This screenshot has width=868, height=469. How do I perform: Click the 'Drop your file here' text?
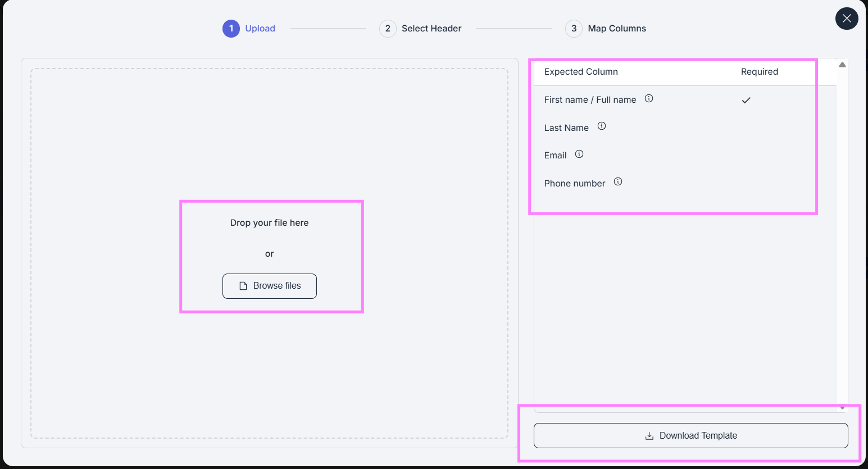[270, 223]
